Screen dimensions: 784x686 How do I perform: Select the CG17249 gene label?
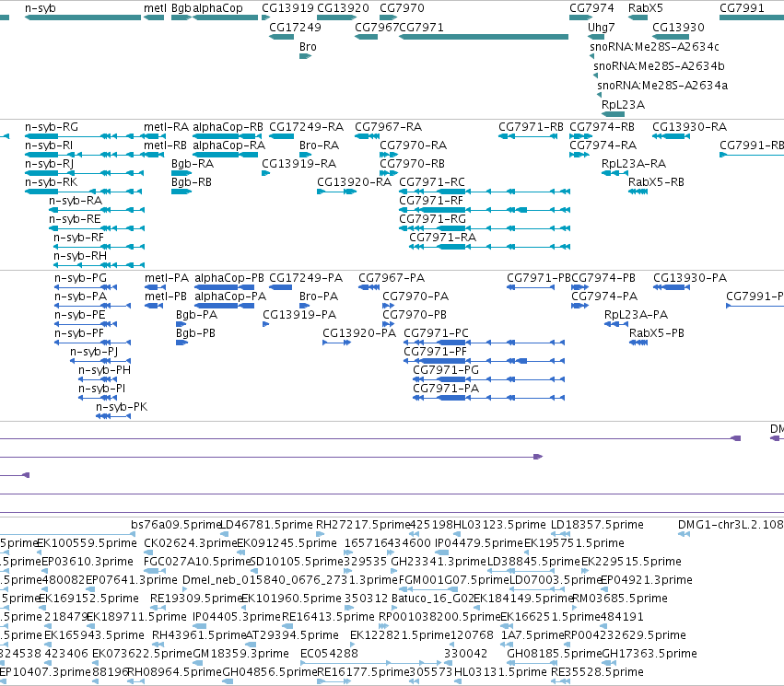click(295, 28)
